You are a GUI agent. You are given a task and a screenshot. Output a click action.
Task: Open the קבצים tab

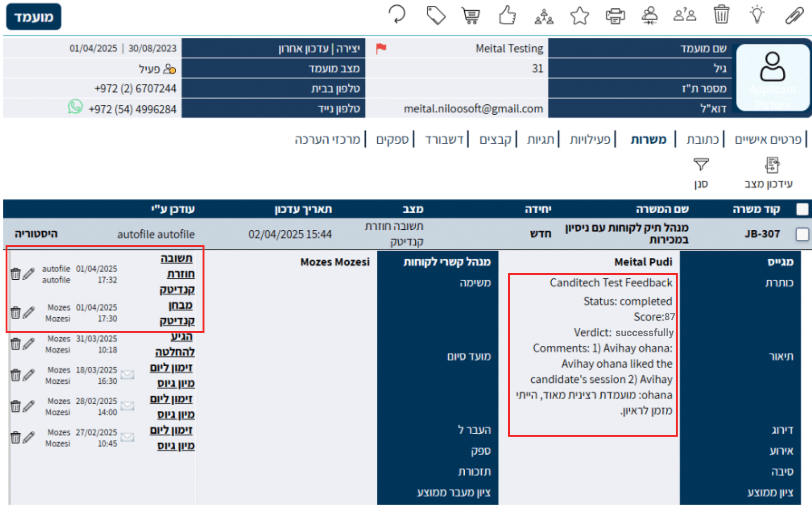(495, 140)
